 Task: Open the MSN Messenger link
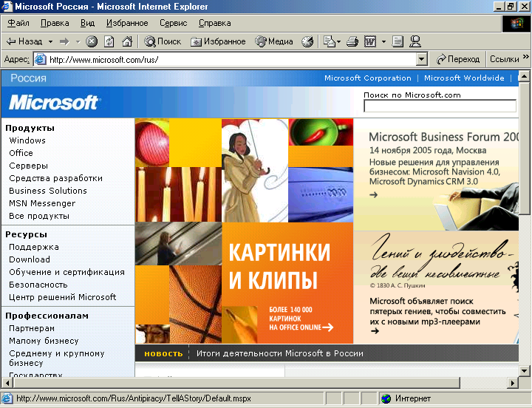click(42, 203)
